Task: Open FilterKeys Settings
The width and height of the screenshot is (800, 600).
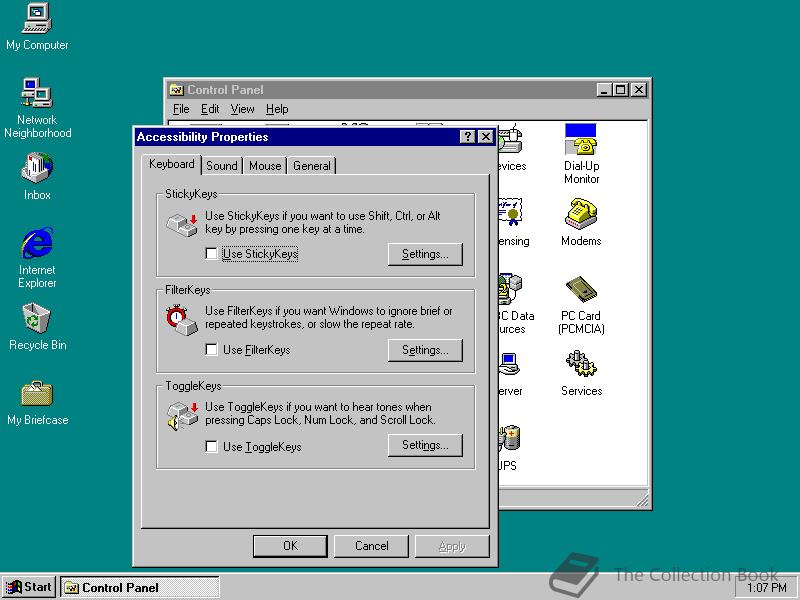Action: tap(425, 350)
